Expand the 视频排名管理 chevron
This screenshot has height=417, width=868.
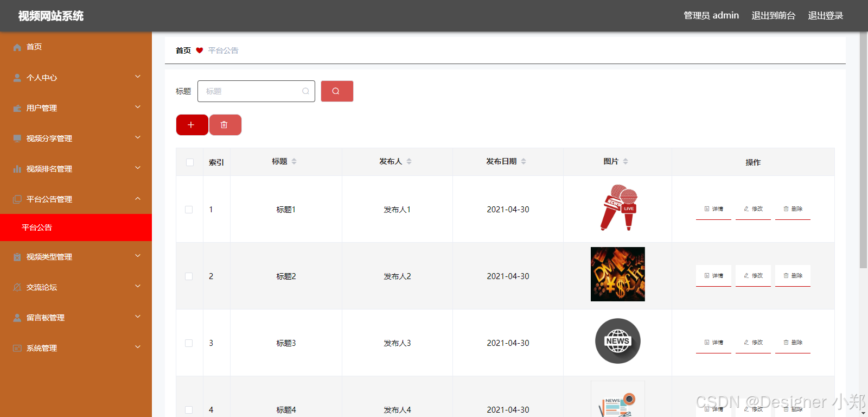click(x=138, y=168)
